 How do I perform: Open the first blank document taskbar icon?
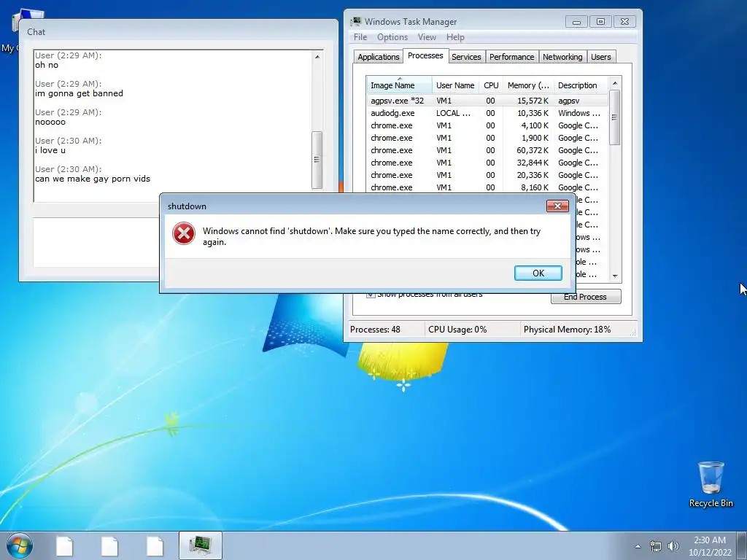tap(64, 545)
